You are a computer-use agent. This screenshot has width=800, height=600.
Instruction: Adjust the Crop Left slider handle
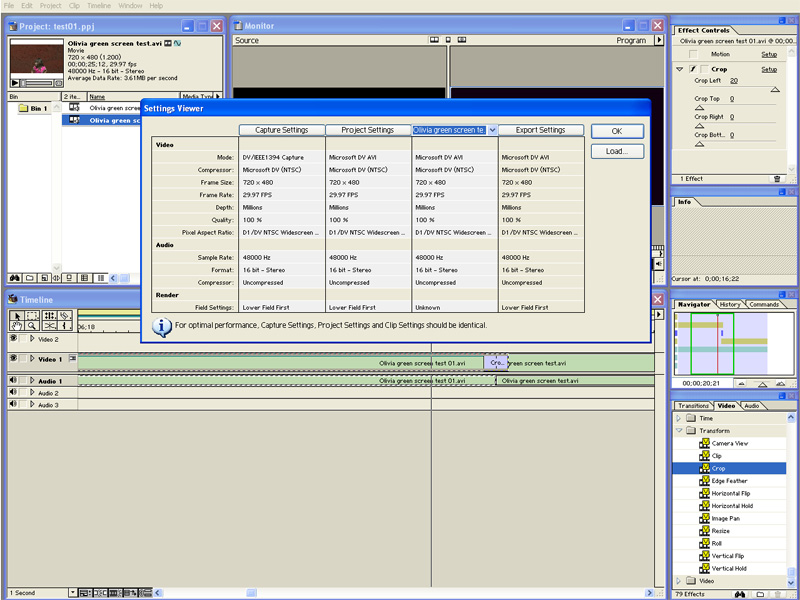(x=775, y=90)
